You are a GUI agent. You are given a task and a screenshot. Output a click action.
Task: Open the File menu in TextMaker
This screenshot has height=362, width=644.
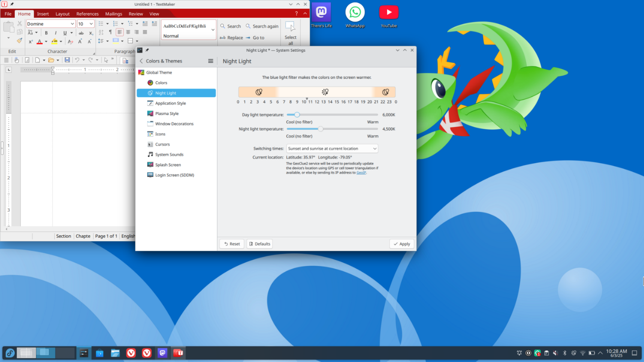coord(8,14)
